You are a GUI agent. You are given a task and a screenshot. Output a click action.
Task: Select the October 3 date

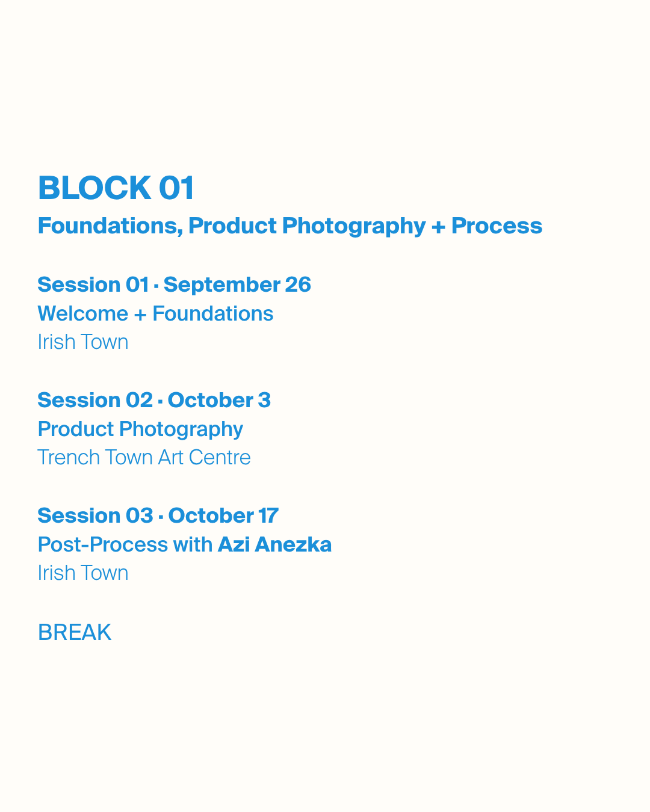pyautogui.click(x=219, y=400)
